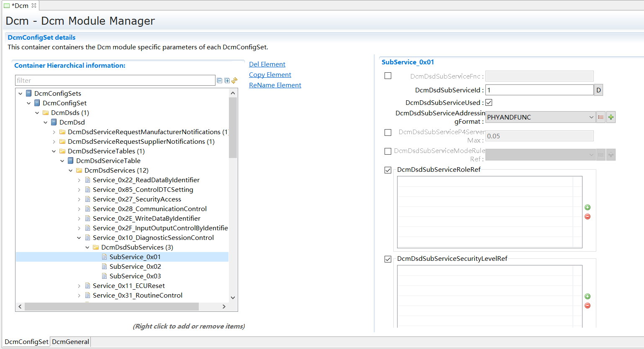The width and height of the screenshot is (644, 349).
Task: Select the DcmConfigSet bottom tab
Action: click(26, 342)
